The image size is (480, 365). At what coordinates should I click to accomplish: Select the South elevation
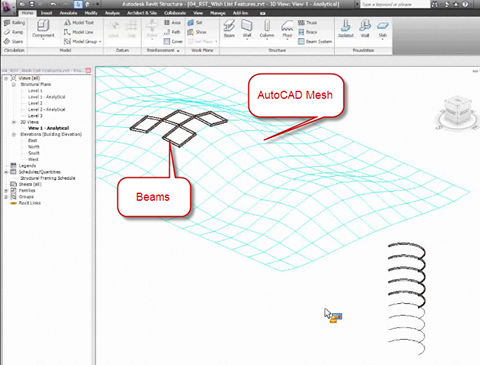click(x=34, y=153)
